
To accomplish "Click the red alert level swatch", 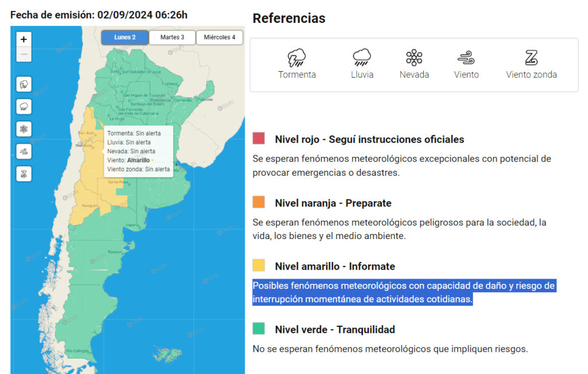I will click(259, 138).
